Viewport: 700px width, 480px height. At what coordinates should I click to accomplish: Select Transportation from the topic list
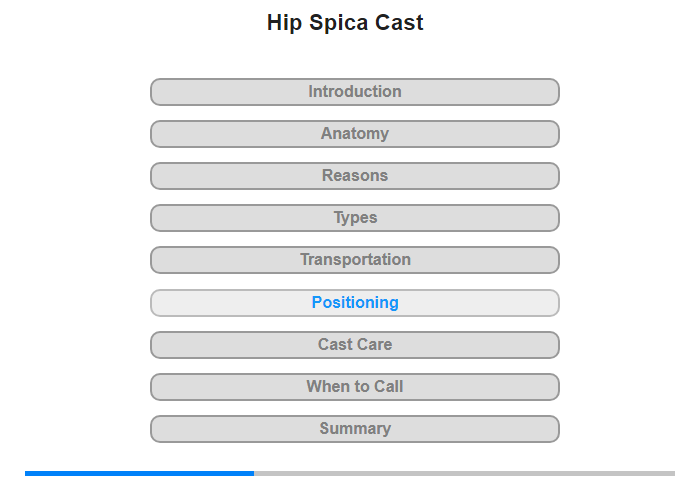(354, 260)
